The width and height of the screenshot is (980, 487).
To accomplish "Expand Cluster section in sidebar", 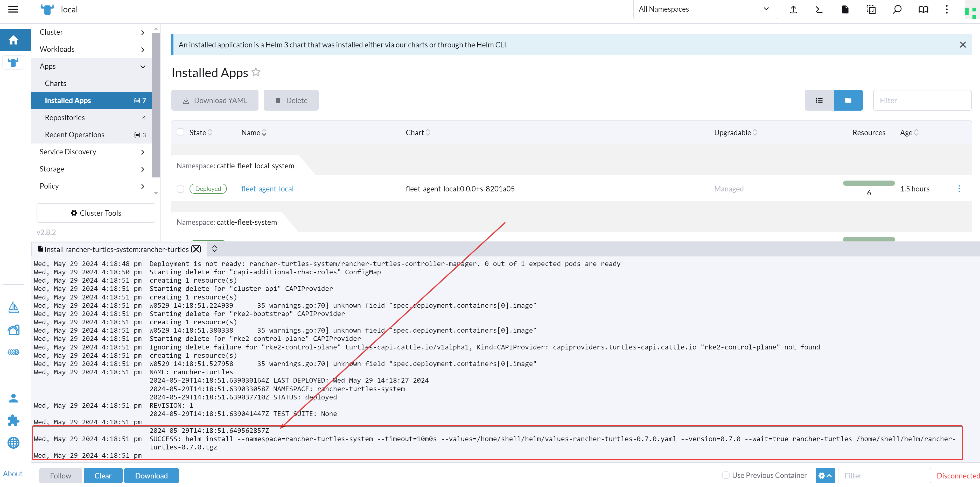I will click(x=92, y=32).
